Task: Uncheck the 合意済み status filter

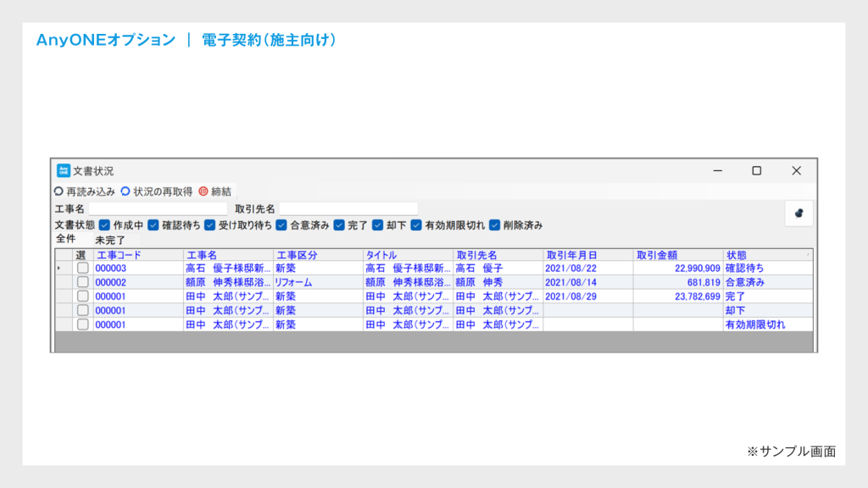Action: tap(281, 225)
